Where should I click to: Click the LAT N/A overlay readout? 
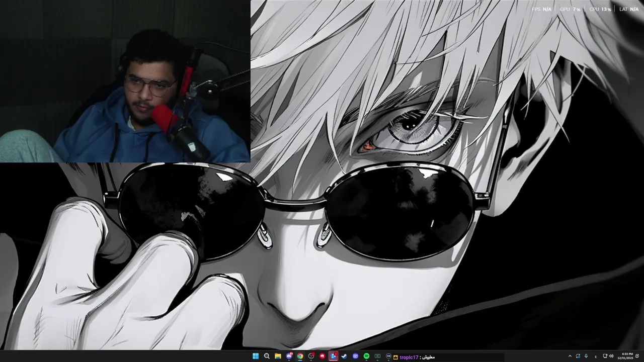pos(629,9)
